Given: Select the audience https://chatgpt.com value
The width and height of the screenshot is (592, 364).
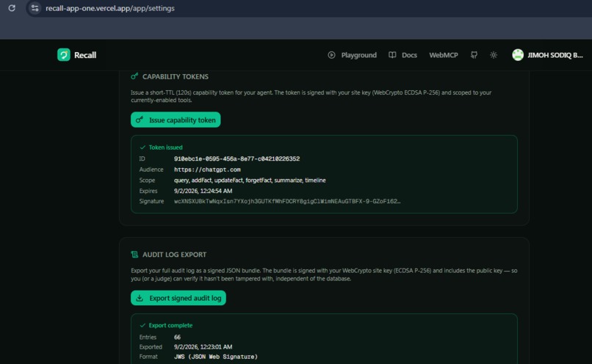Looking at the screenshot, I should click(x=207, y=170).
